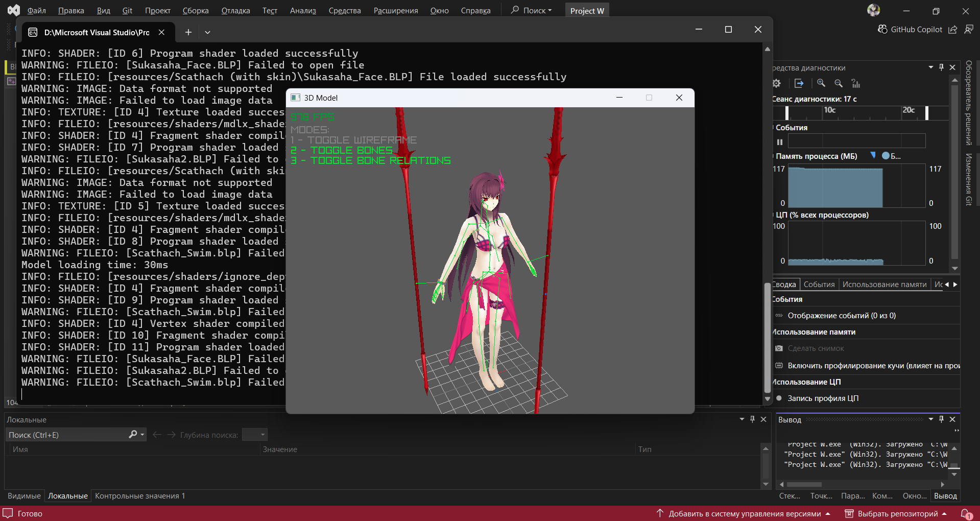
Task: Click the diagnostics export/output icon
Action: [799, 83]
